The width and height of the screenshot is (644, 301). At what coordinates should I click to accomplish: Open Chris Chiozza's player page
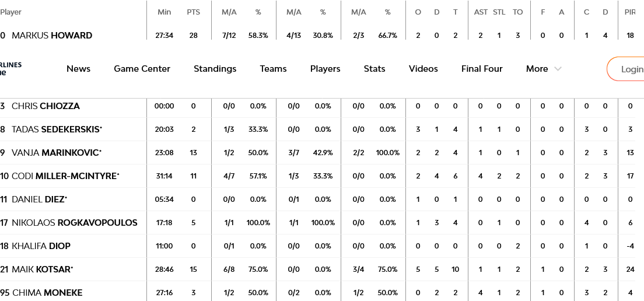45,106
